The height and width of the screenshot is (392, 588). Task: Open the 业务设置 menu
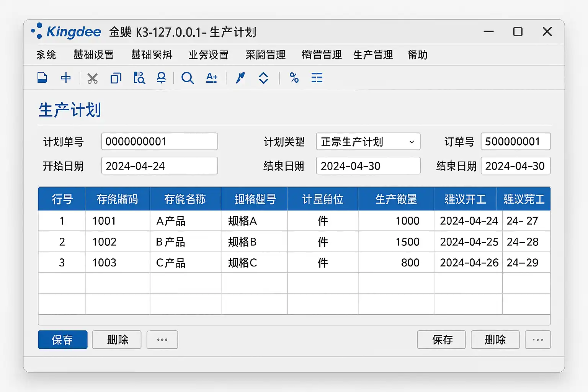[x=208, y=55]
